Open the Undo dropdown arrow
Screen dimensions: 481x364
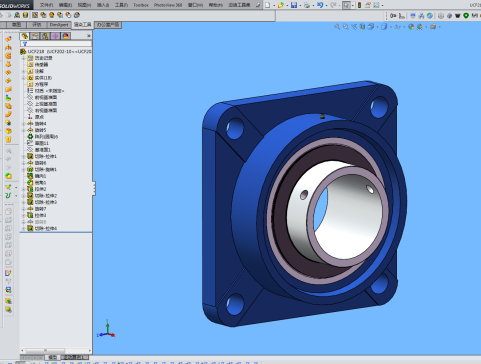tap(326, 5)
